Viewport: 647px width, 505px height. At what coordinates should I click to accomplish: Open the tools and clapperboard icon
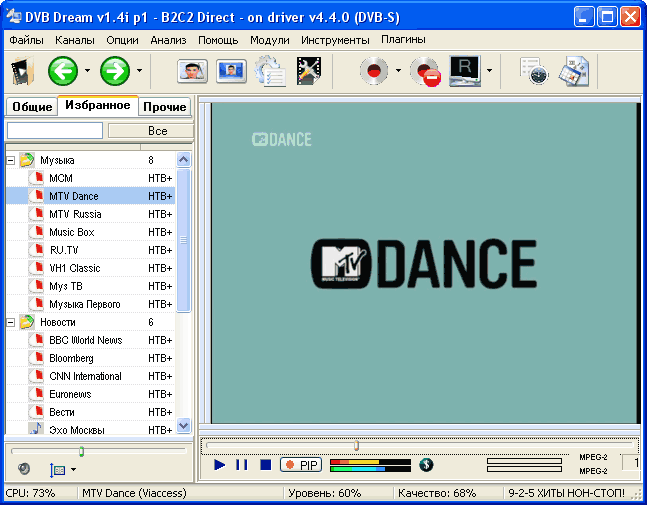309,71
